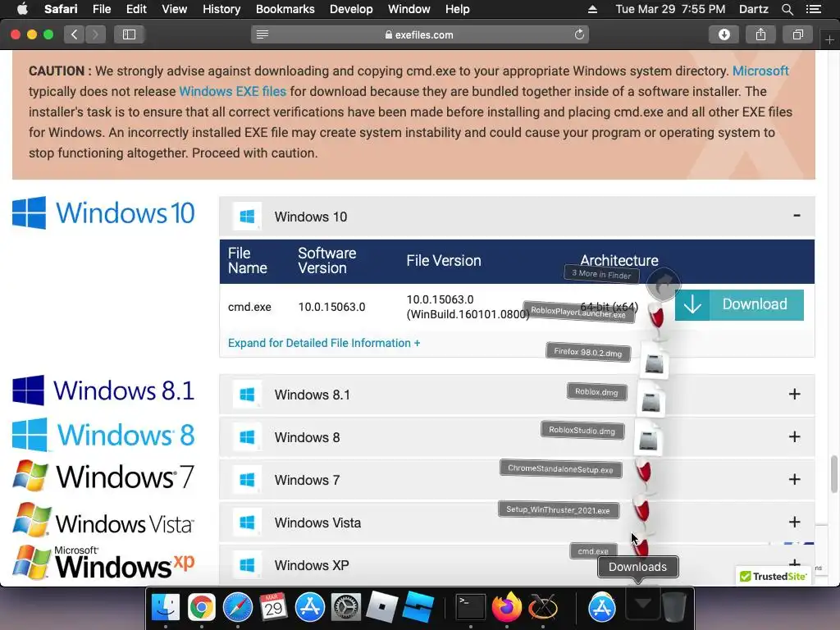The image size is (840, 630).
Task: Click the Dartz user name in menu bar
Action: (754, 9)
